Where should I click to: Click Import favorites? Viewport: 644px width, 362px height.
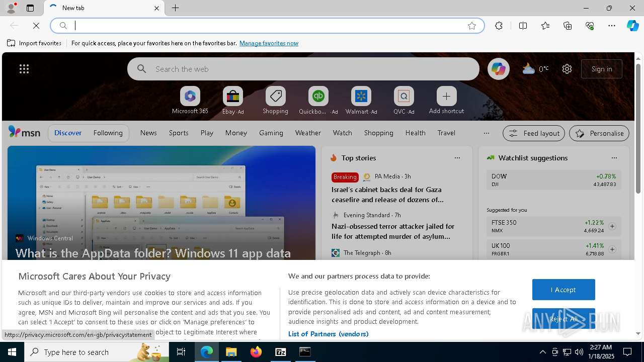pyautogui.click(x=34, y=43)
